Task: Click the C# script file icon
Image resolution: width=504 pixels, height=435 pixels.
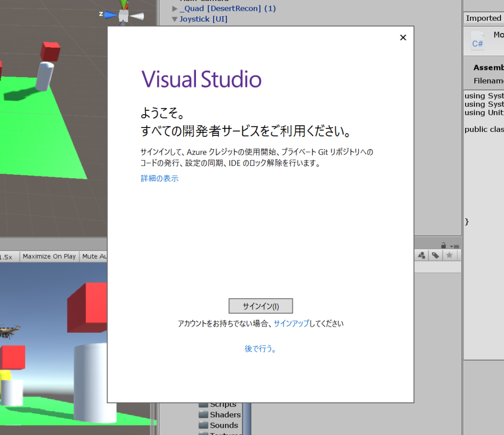Action: coord(477,41)
